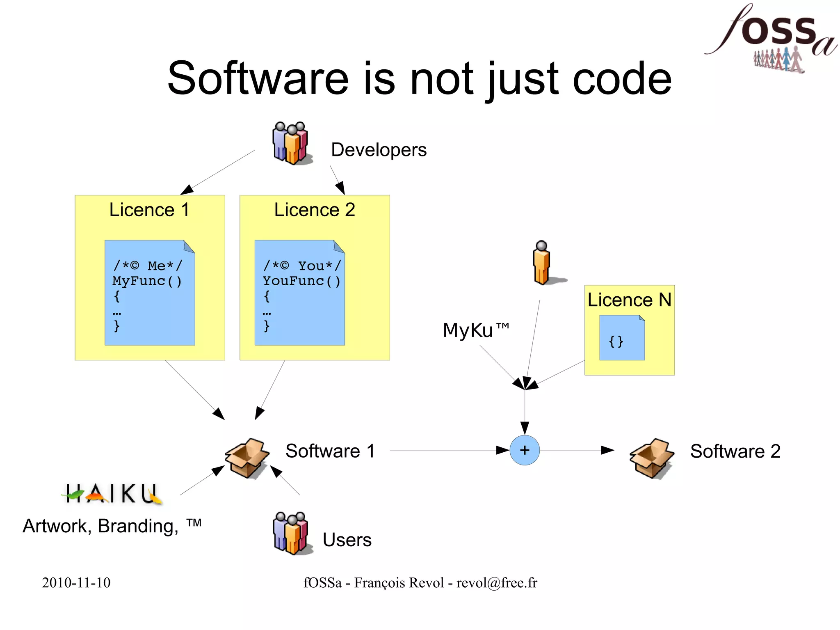Click the 2010-11-10 date in footer

coord(76,582)
